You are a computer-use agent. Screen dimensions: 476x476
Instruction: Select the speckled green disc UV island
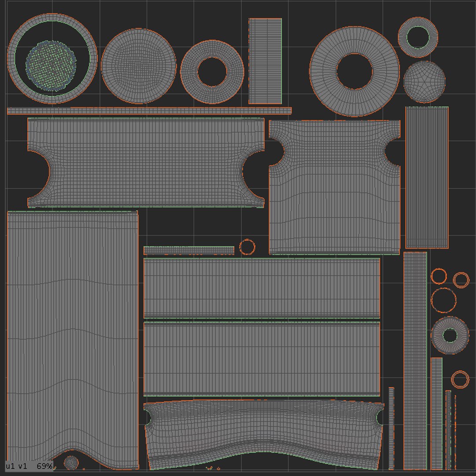tap(51, 66)
